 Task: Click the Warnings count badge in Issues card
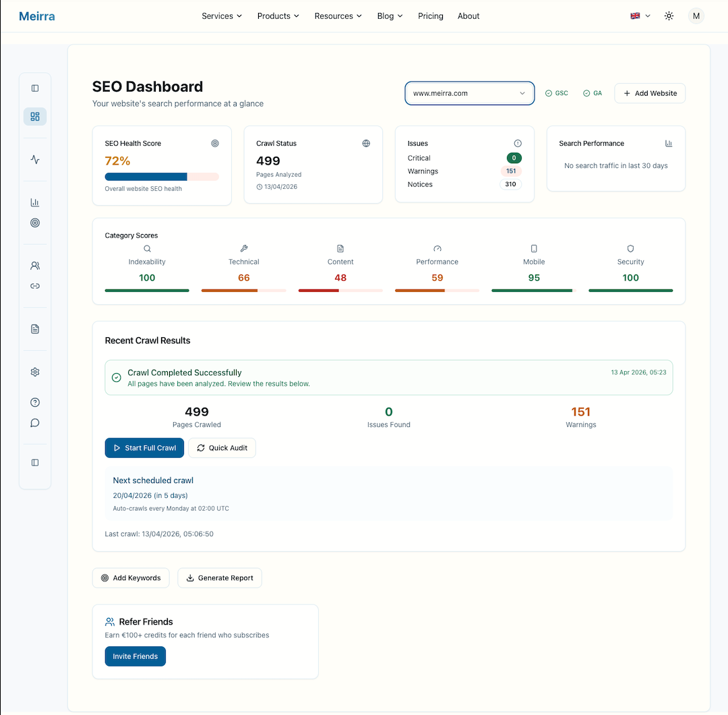pyautogui.click(x=511, y=171)
